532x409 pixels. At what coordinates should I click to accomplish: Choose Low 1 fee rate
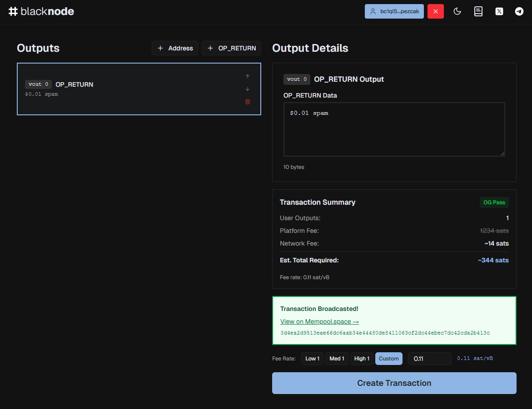(x=312, y=359)
